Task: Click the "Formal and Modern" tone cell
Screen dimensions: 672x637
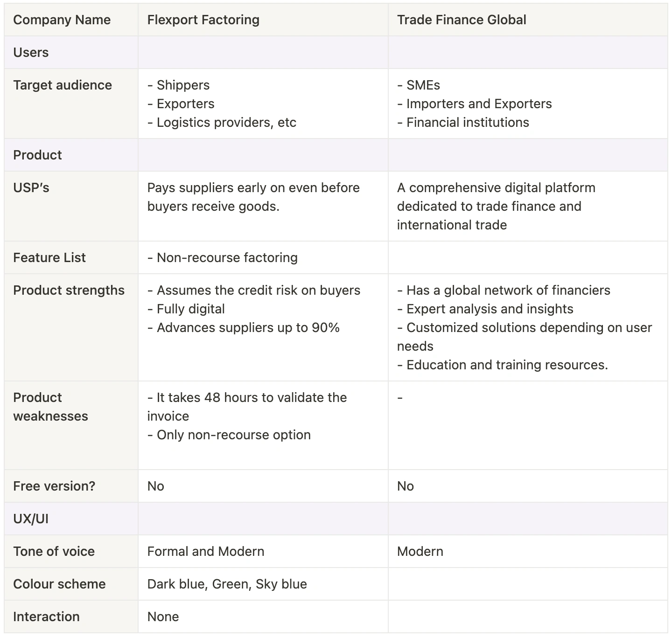Action: [206, 552]
